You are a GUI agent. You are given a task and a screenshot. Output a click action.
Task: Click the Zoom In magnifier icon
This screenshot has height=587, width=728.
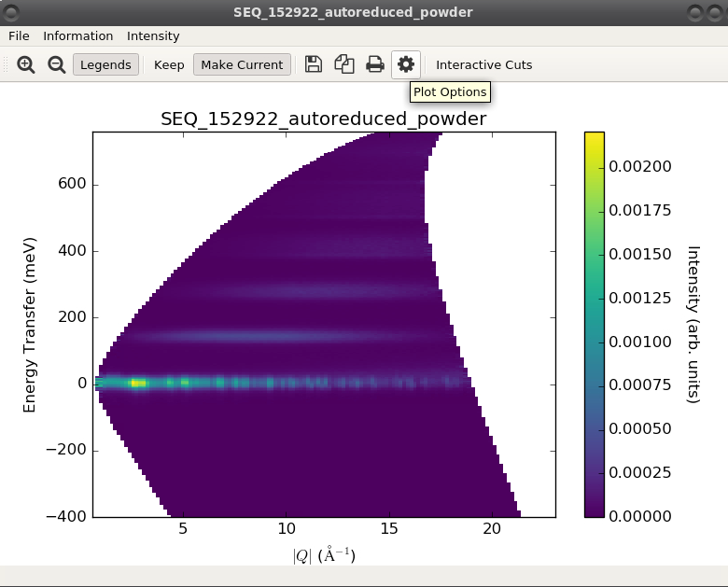pyautogui.click(x=26, y=64)
